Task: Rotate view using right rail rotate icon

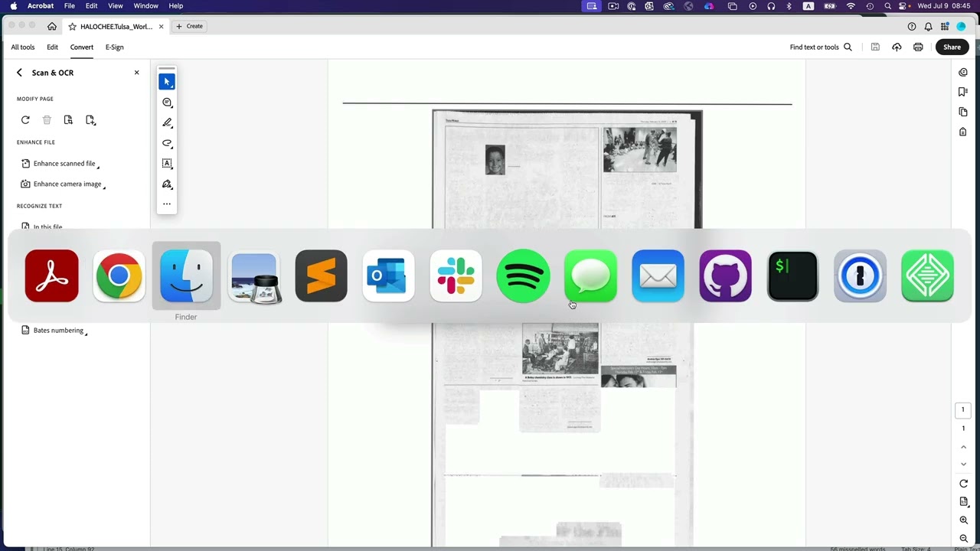Action: tap(964, 484)
